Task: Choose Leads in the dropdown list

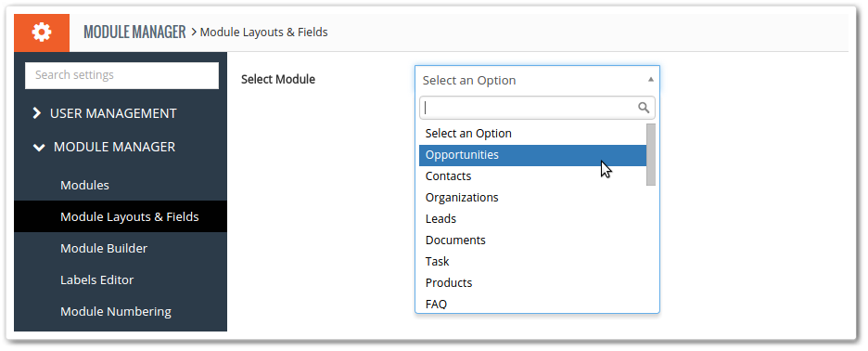Action: click(x=532, y=219)
